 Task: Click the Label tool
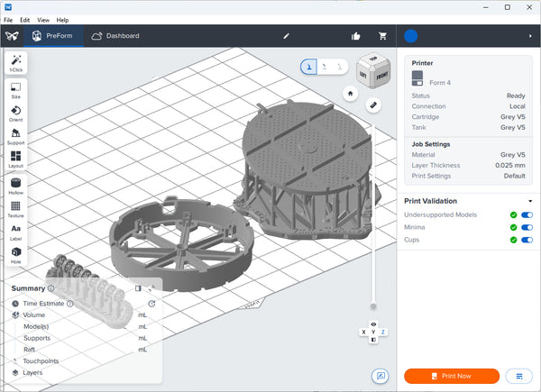tap(16, 232)
